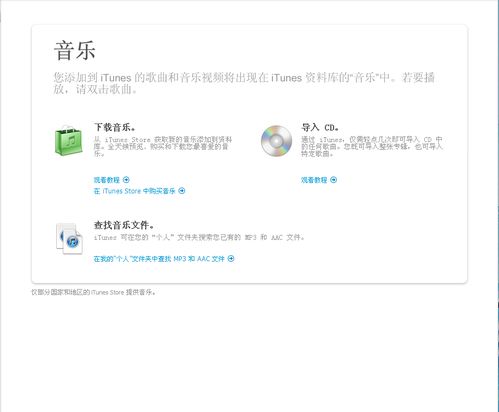Click the green iTunes Store shopping bag icon

[68, 140]
